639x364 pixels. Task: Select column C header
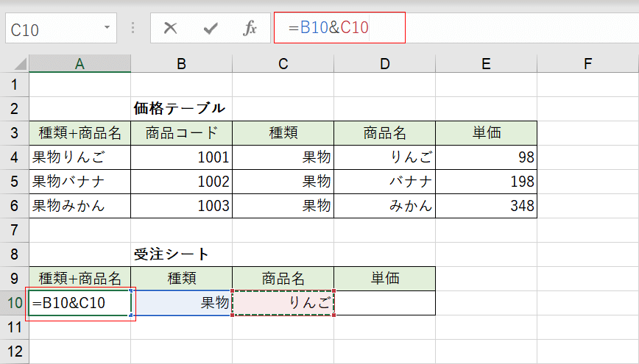tap(283, 63)
